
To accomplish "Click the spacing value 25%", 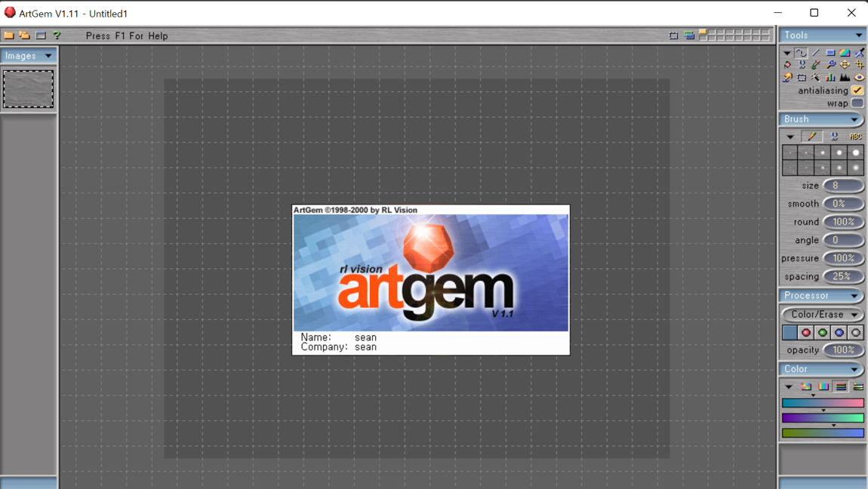I will click(x=843, y=276).
